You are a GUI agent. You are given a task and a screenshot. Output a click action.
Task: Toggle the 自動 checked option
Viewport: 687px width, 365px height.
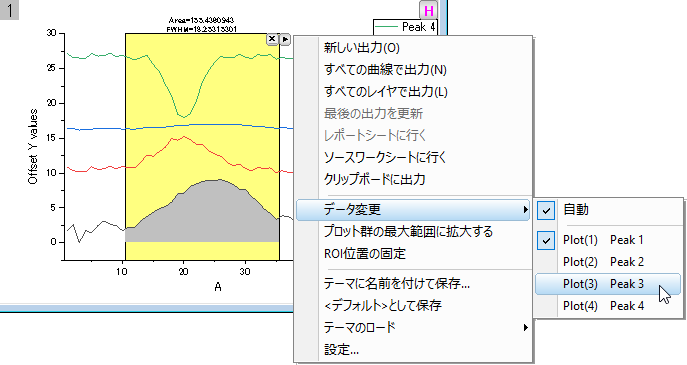(x=608, y=209)
